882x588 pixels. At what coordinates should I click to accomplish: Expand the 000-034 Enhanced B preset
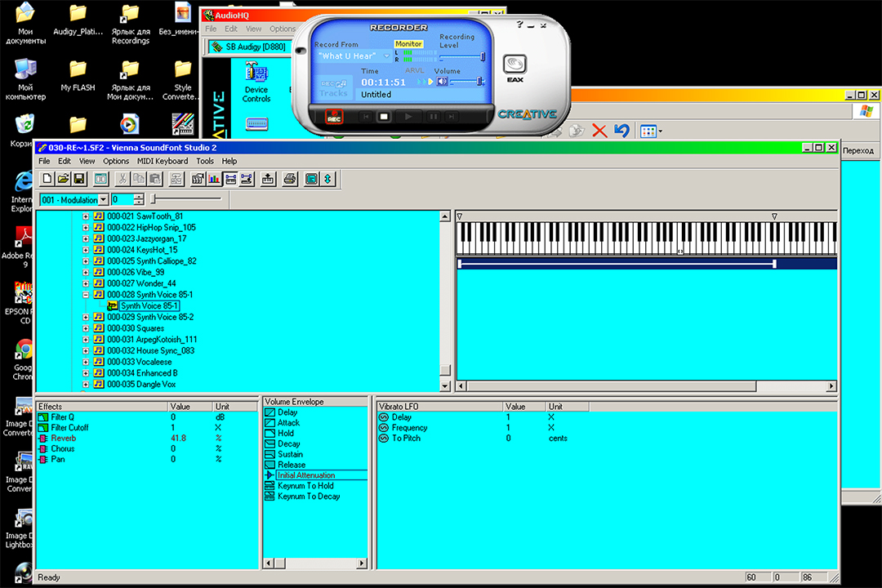(x=86, y=373)
